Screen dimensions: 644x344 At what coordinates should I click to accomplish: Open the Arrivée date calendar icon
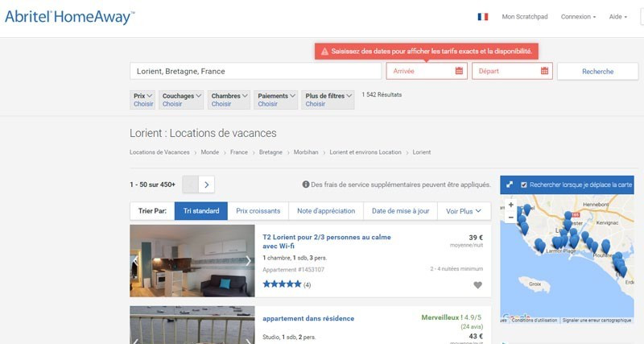point(459,71)
